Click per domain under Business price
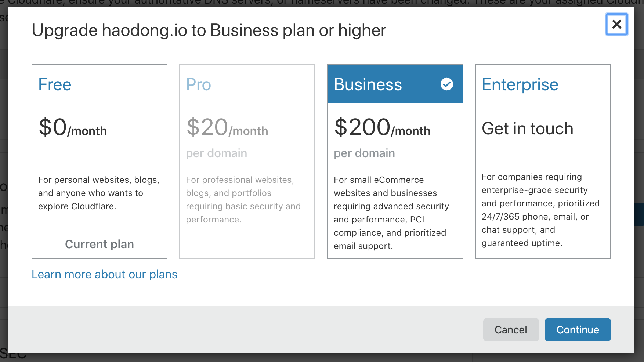 (x=364, y=153)
